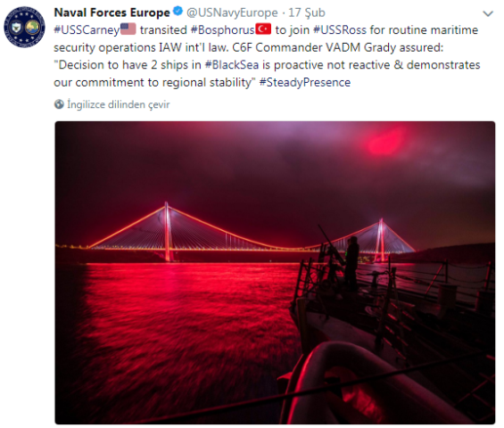The image size is (504, 428).
Task: Click the globe icon beside the translate link
Action: (x=59, y=104)
